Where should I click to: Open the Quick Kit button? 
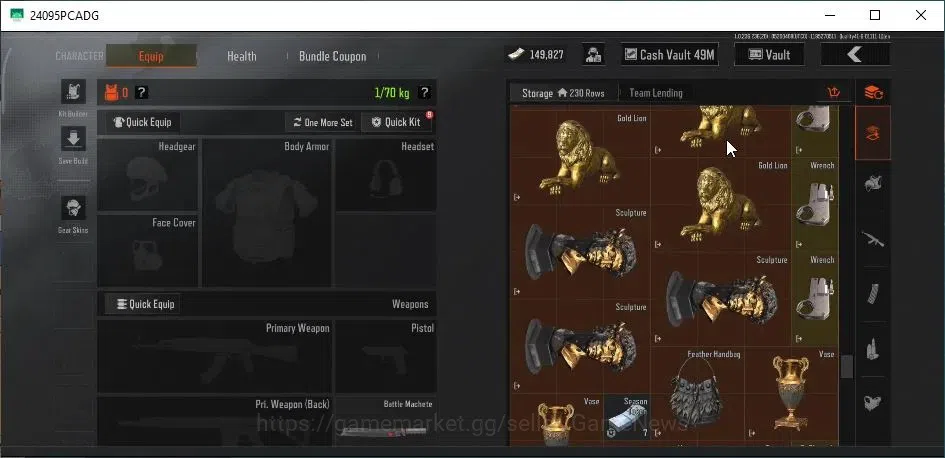tap(396, 122)
